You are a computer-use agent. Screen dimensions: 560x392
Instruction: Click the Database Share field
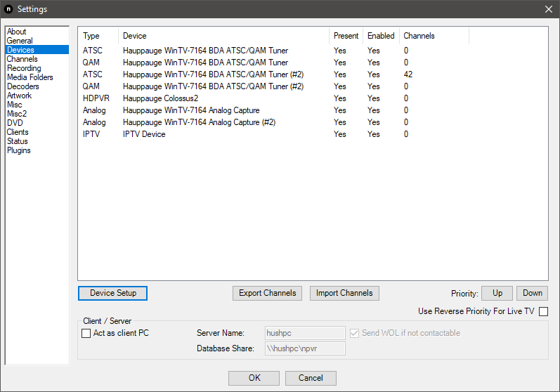[305, 348]
